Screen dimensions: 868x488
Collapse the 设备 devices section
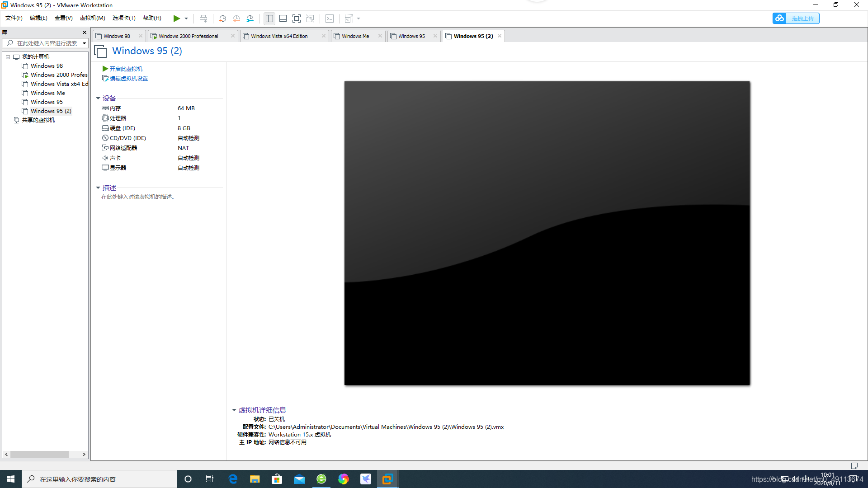[x=98, y=98]
